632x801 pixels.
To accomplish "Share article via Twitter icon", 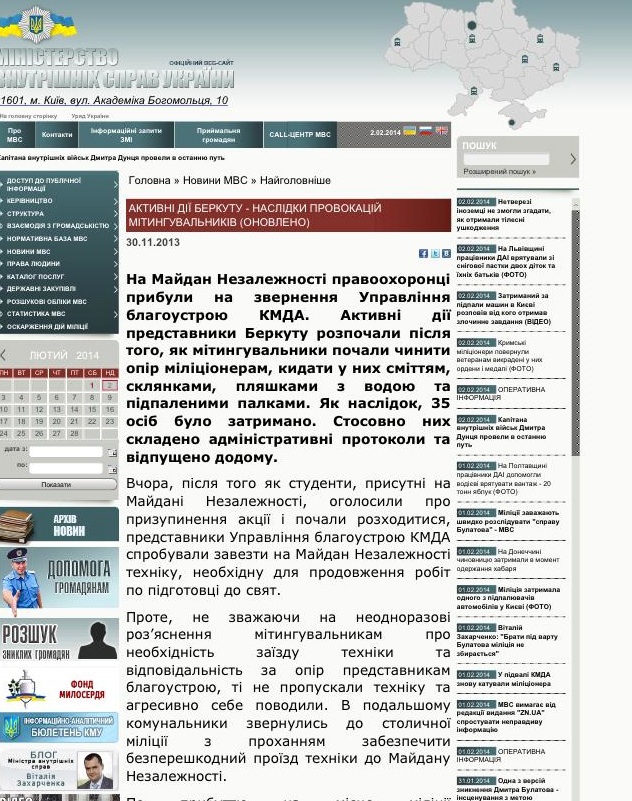I will pos(434,254).
